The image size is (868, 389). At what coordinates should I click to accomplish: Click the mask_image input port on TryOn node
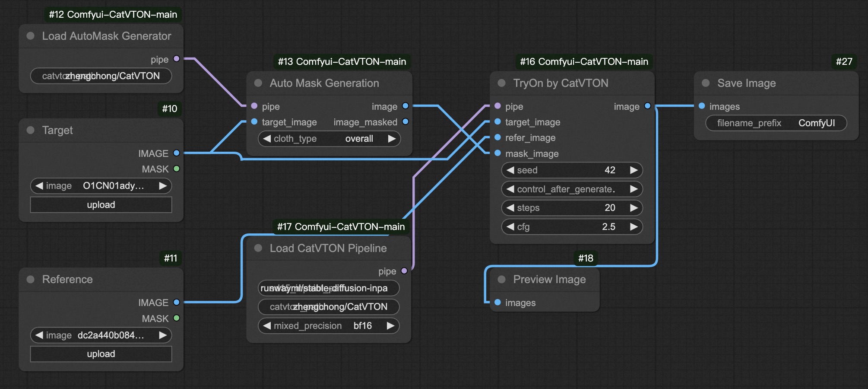point(497,153)
